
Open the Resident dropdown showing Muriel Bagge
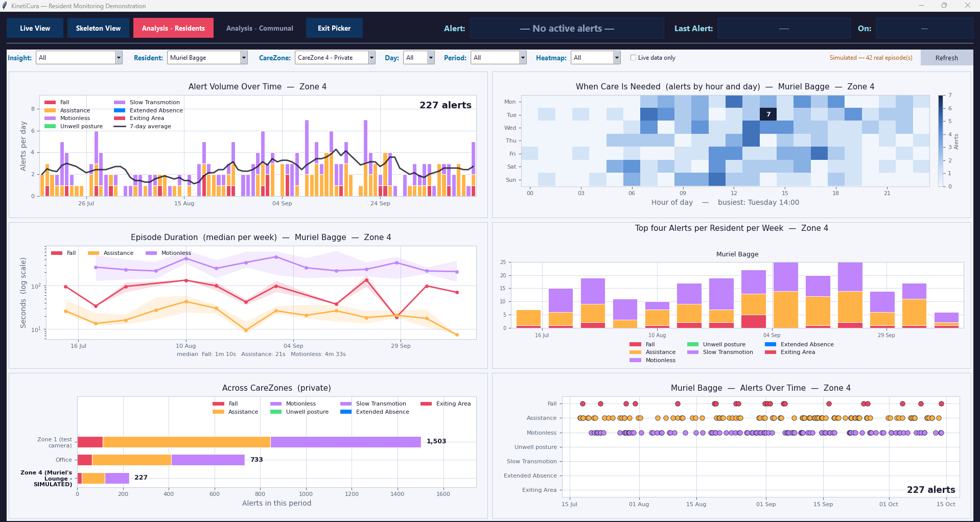coord(207,58)
